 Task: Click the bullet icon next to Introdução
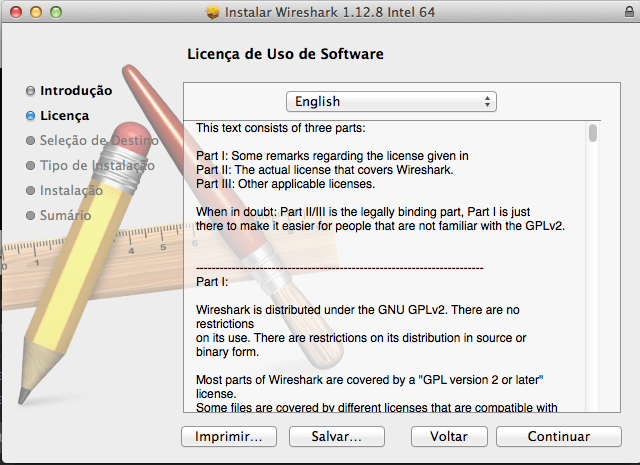[x=30, y=91]
